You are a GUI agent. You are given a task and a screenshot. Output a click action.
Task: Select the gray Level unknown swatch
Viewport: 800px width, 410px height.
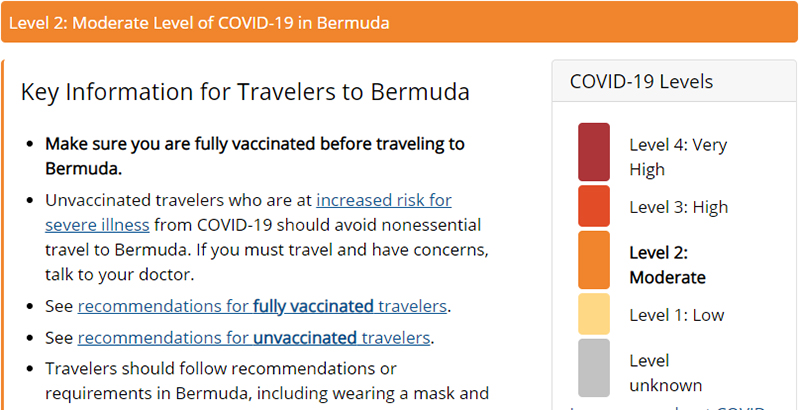pyautogui.click(x=593, y=368)
